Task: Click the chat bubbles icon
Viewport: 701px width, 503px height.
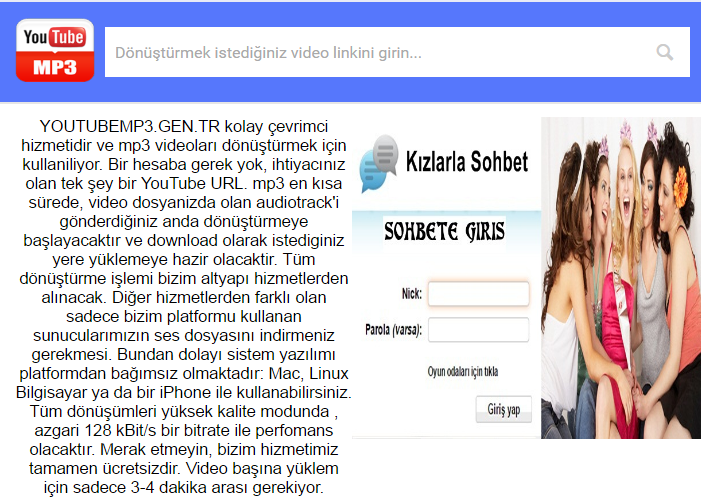Action: tap(378, 164)
